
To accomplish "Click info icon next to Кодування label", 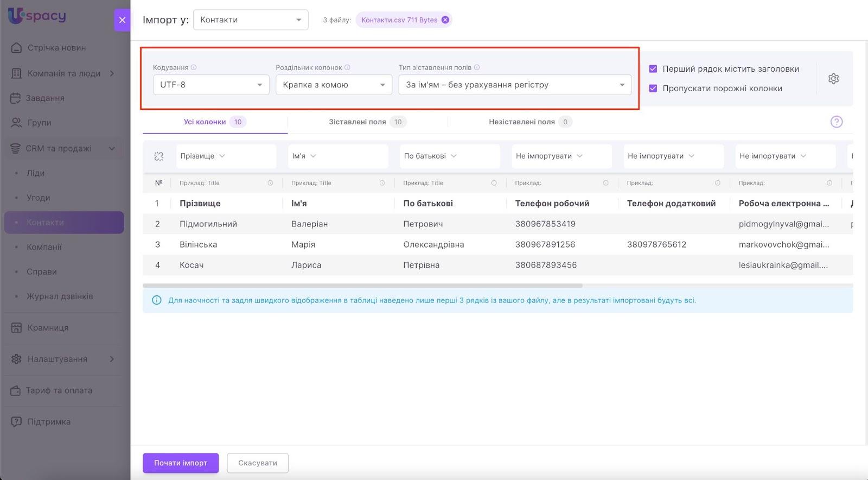I will 194,68.
